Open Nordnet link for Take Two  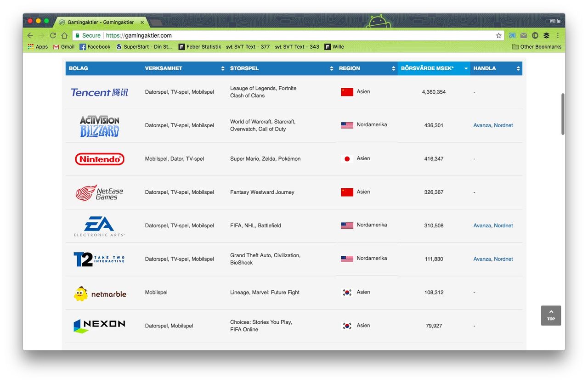(x=503, y=259)
